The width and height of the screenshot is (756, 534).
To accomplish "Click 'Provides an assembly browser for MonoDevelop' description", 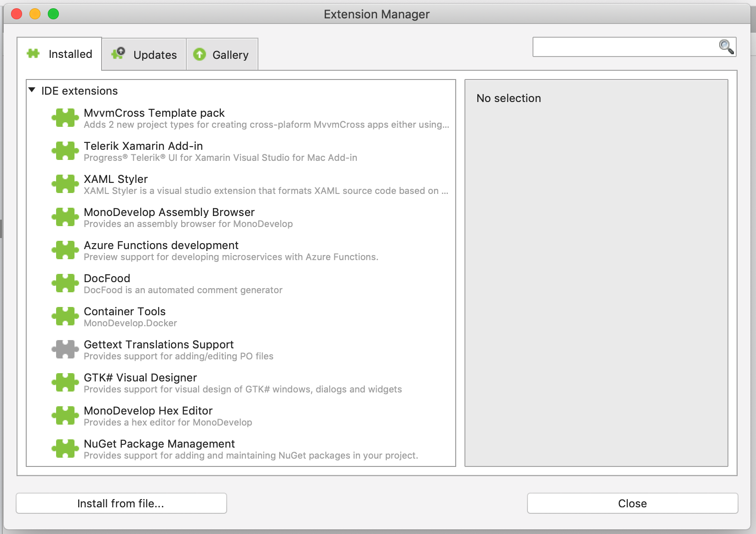I will click(x=188, y=224).
